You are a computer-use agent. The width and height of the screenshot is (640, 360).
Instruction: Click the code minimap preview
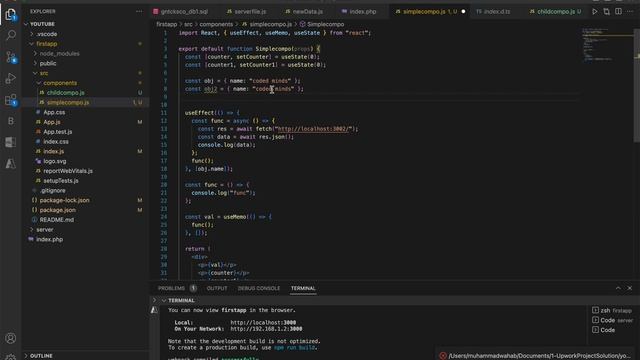(606, 45)
